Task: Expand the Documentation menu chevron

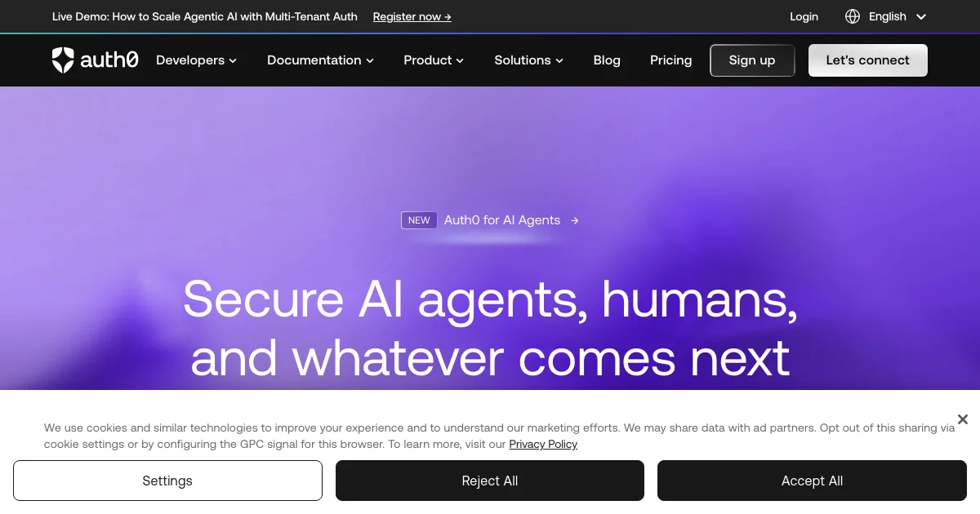Action: (370, 60)
